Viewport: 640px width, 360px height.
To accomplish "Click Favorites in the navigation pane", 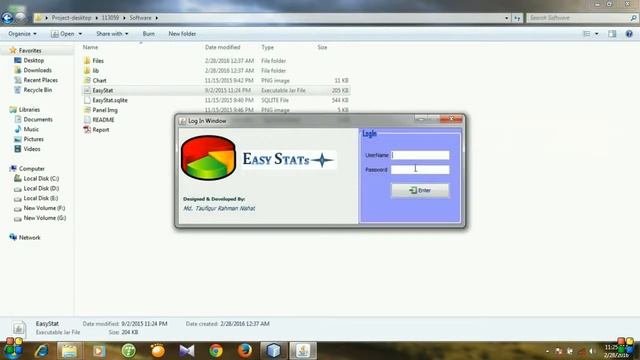I will [30, 51].
